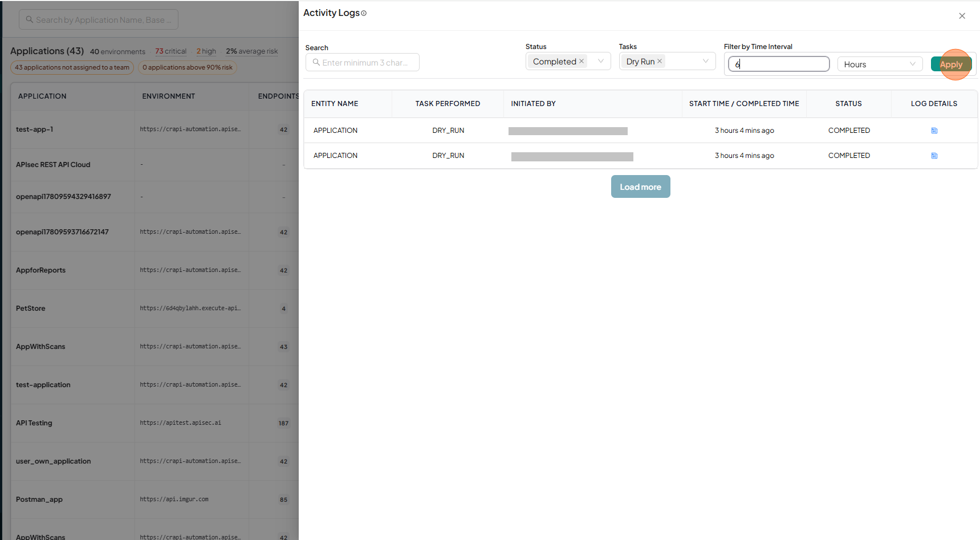This screenshot has height=540, width=980.
Task: Click endpoint count 85 badge
Action: [x=283, y=500]
